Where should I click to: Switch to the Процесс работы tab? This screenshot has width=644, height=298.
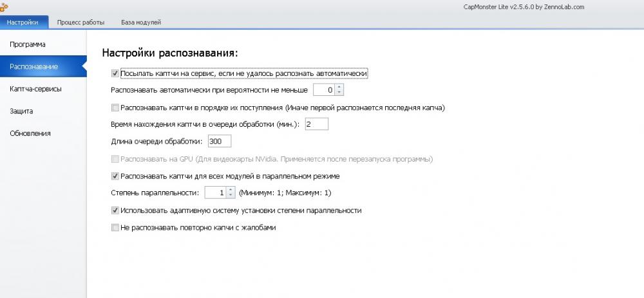click(80, 22)
